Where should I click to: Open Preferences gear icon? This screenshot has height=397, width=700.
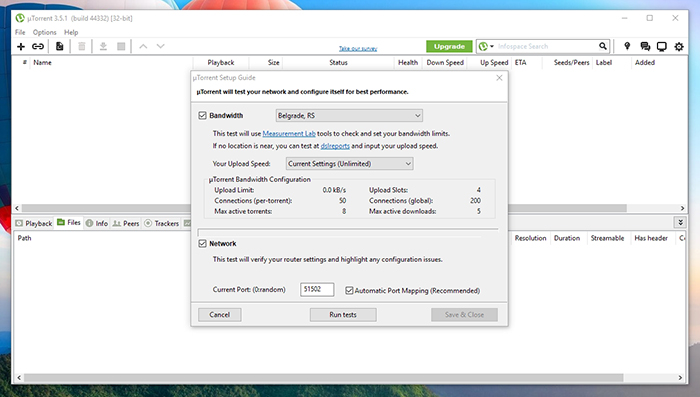coord(679,46)
